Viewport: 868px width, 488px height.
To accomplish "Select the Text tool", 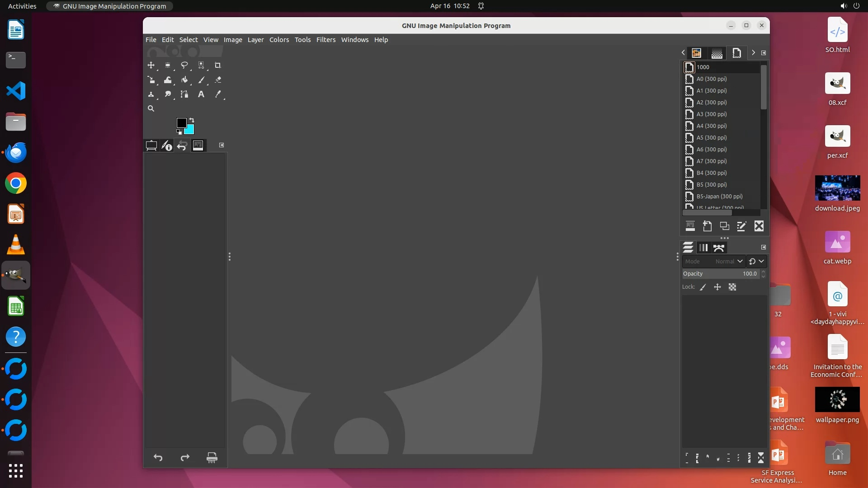I will (x=201, y=94).
